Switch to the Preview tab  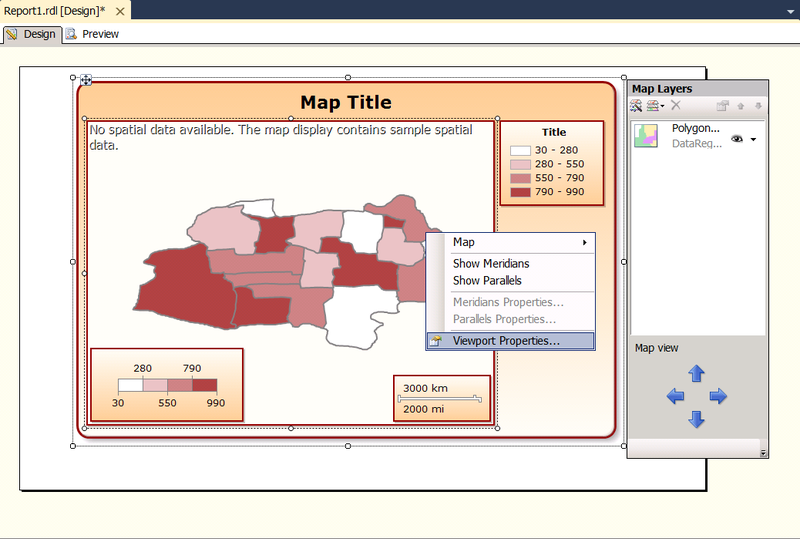pos(92,34)
